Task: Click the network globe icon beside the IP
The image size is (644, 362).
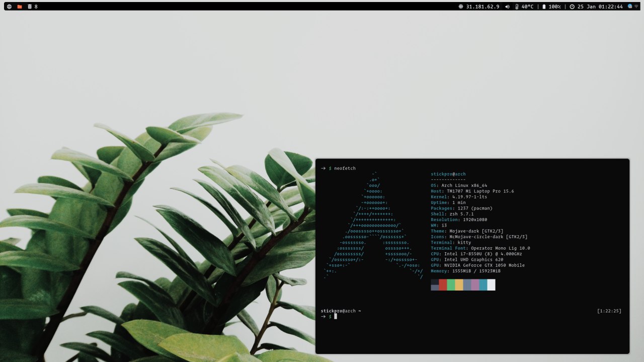Action: pyautogui.click(x=461, y=7)
